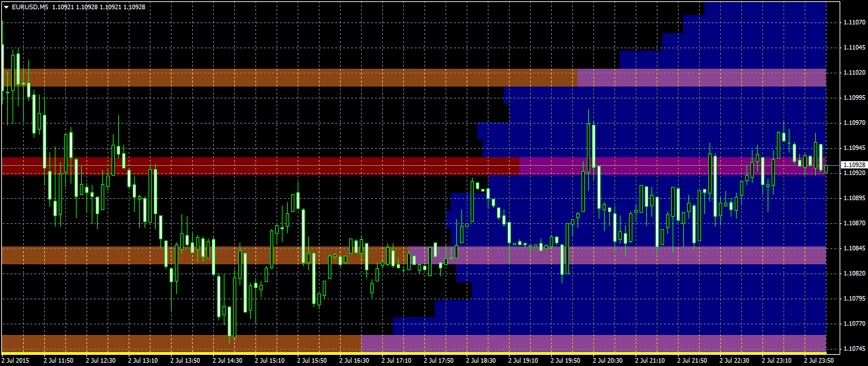Image resolution: width=868 pixels, height=366 pixels.
Task: Click the 1.10745 price scale label
Action: pos(853,348)
